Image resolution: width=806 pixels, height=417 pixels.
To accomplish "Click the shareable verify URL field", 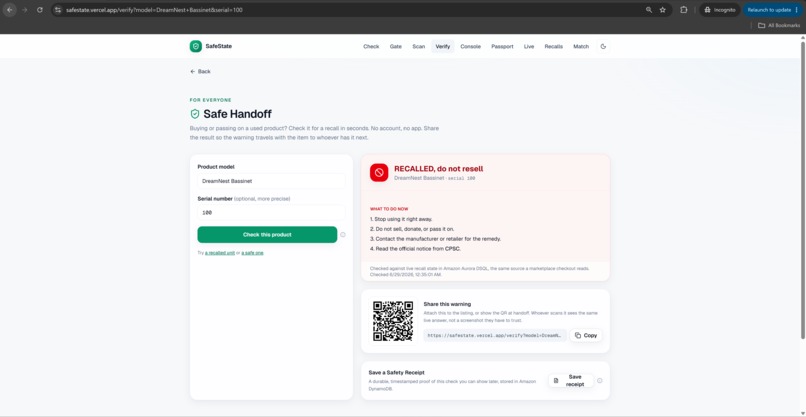I will click(x=495, y=335).
